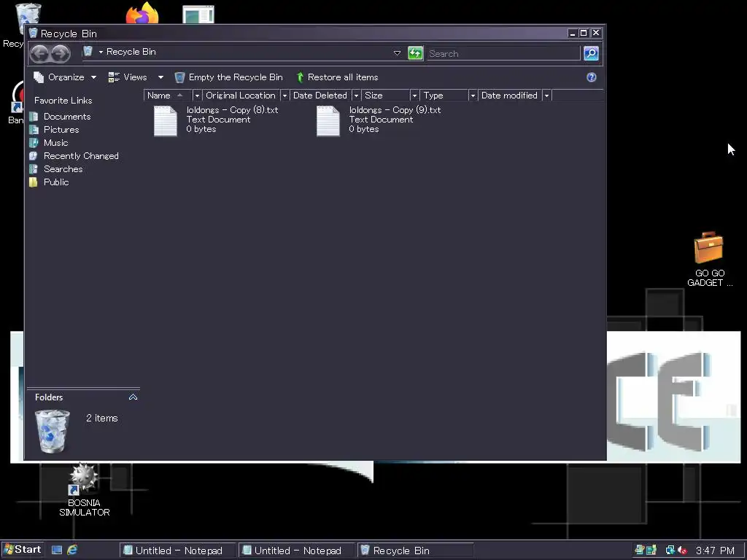This screenshot has width=747, height=560.
Task: Open the Help question mark icon
Action: (591, 77)
